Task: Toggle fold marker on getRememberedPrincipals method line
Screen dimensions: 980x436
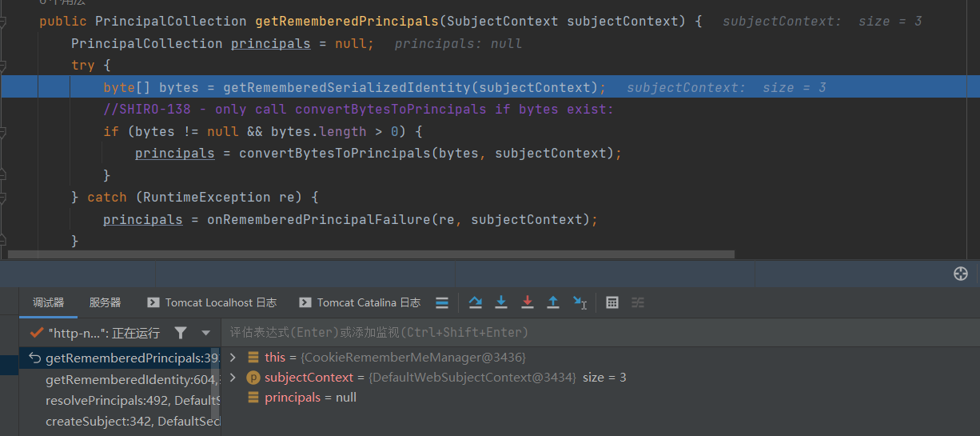Action: tap(4, 22)
